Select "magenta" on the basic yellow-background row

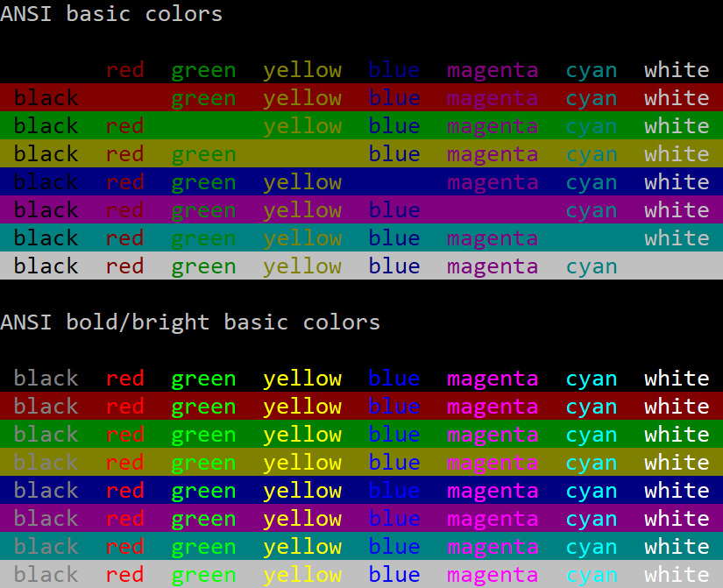click(x=493, y=154)
